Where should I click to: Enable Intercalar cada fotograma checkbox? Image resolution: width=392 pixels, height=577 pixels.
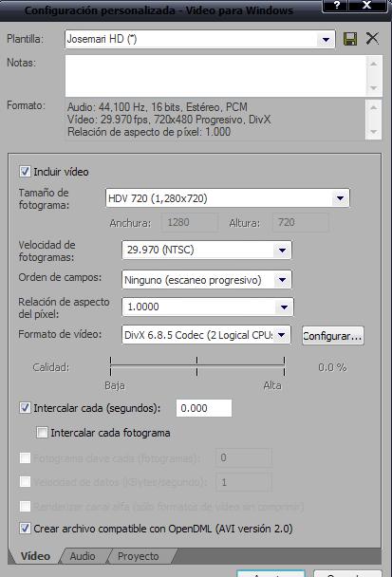pos(42,433)
